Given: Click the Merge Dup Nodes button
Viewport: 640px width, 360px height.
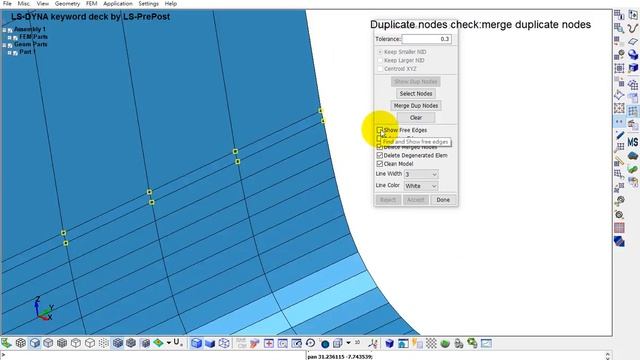Looking at the screenshot, I should 416,106.
